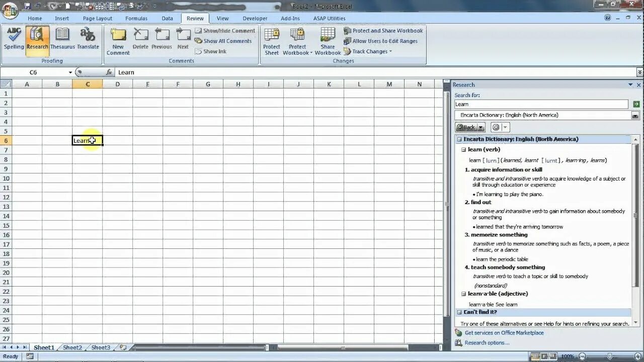Click the Insert Function fx button
The image size is (644, 362).
click(x=109, y=72)
